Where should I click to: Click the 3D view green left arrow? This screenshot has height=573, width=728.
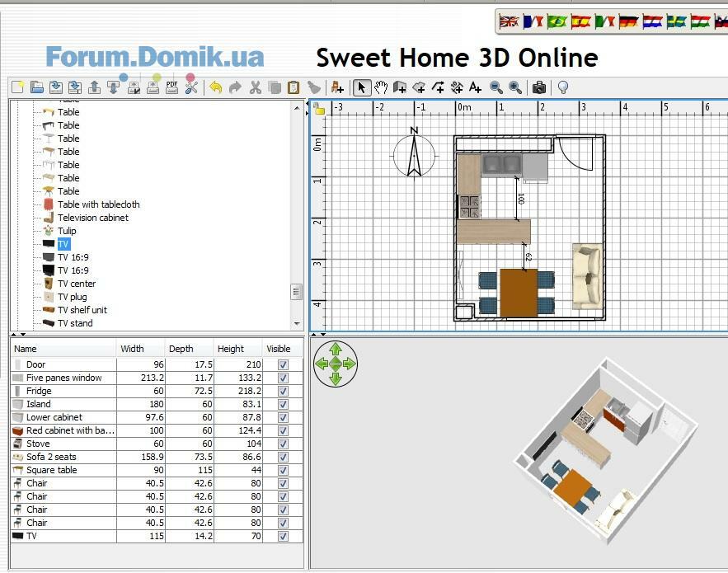tap(322, 364)
